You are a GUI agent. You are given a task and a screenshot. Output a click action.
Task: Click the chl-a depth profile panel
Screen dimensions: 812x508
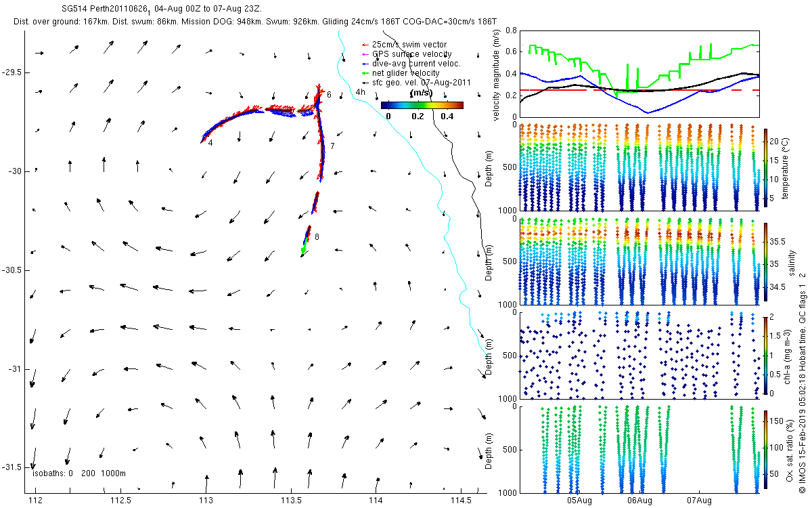tap(639, 355)
